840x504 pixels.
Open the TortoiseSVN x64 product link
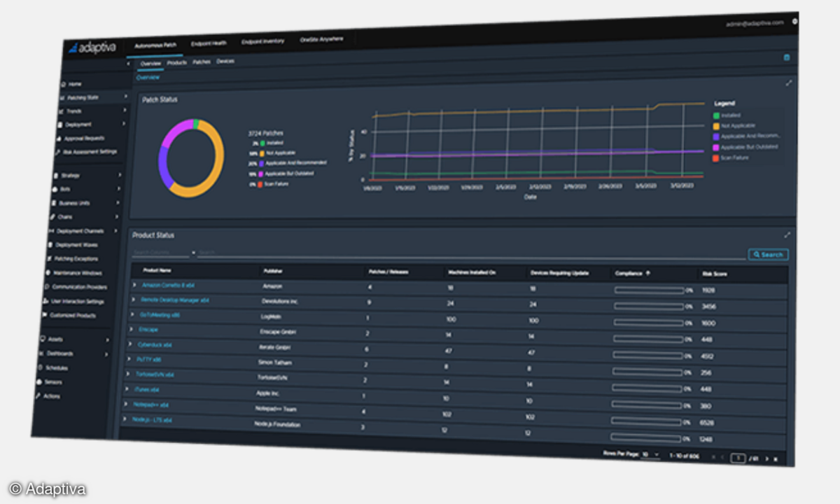pyautogui.click(x=155, y=375)
